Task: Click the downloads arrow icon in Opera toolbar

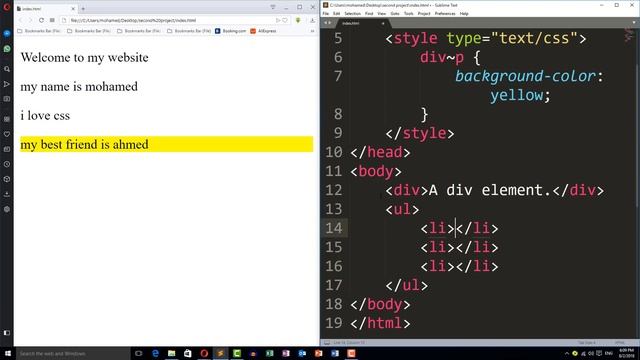Action: (x=312, y=20)
